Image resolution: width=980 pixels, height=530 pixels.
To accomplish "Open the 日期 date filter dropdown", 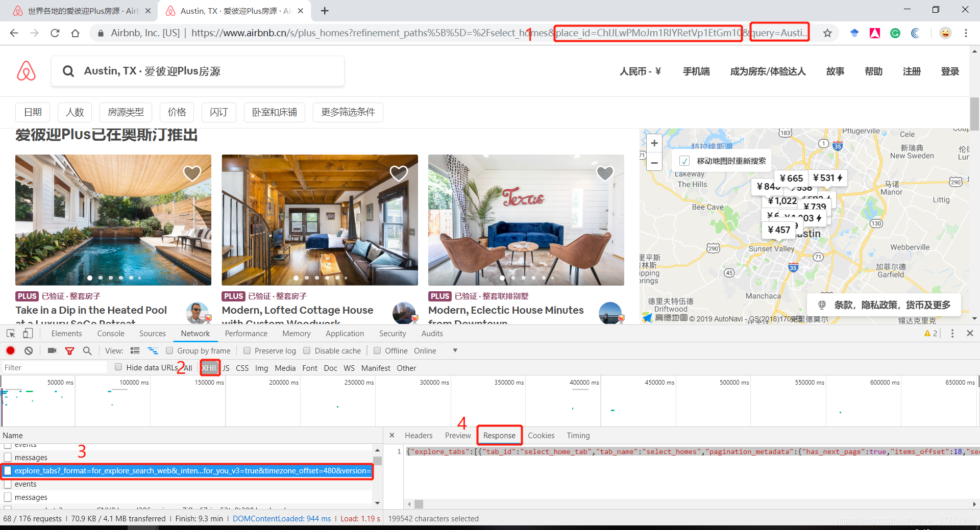I will pos(33,112).
